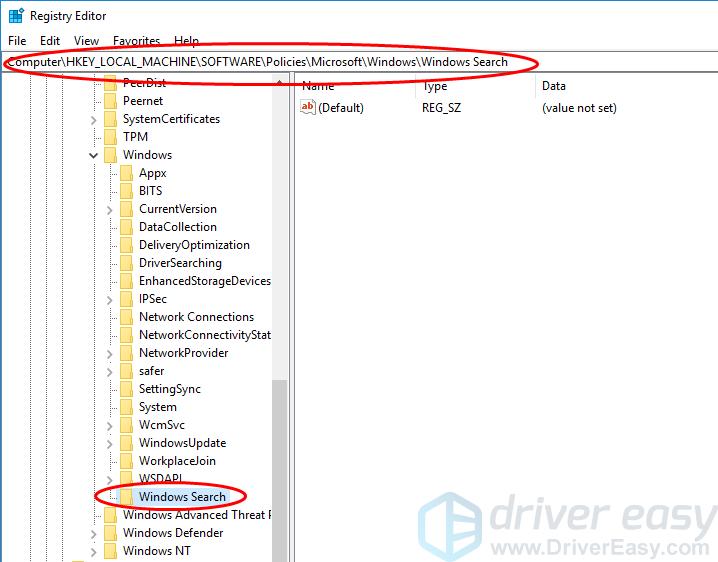The height and width of the screenshot is (562, 718).
Task: Select the DataCollection folder icon
Action: click(126, 227)
